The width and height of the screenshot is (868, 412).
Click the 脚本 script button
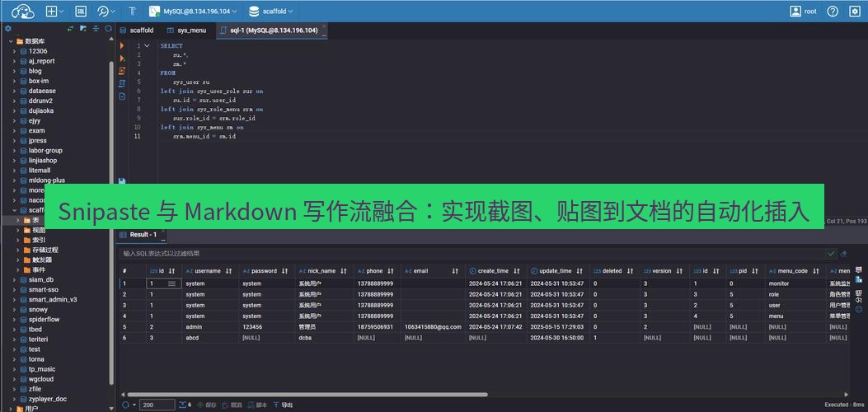259,405
